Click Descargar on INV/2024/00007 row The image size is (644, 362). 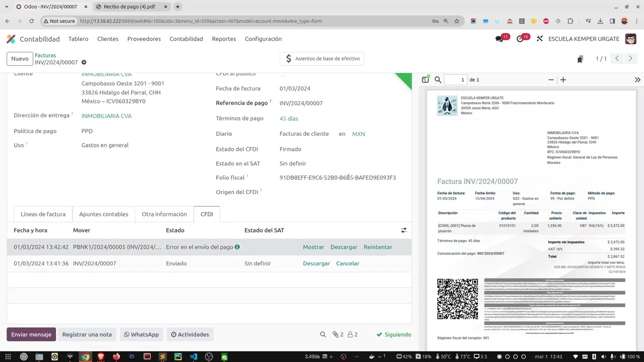click(x=316, y=263)
